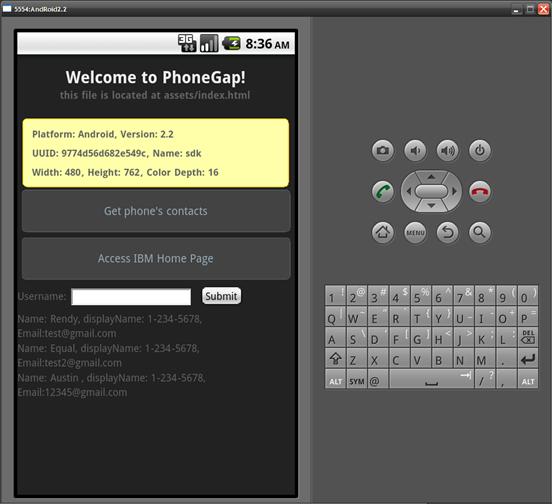
Task: Click the Z key on keyboard
Action: [x=357, y=358]
